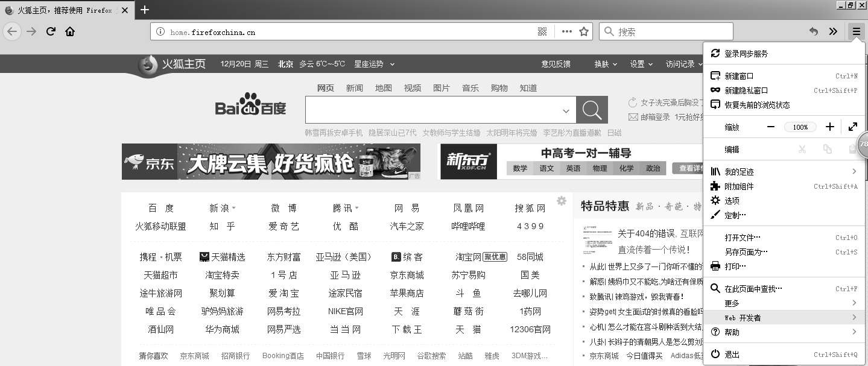
Task: Zoom out with the minus button
Action: click(x=771, y=127)
